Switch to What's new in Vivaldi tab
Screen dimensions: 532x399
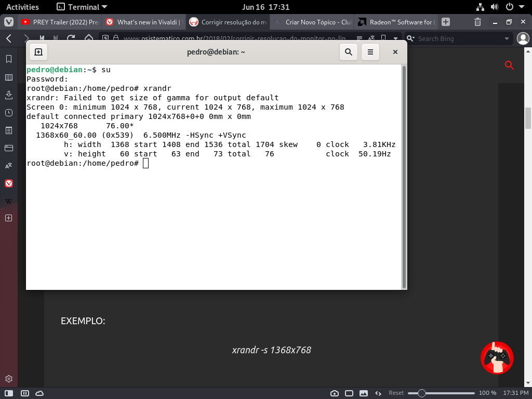coord(144,22)
